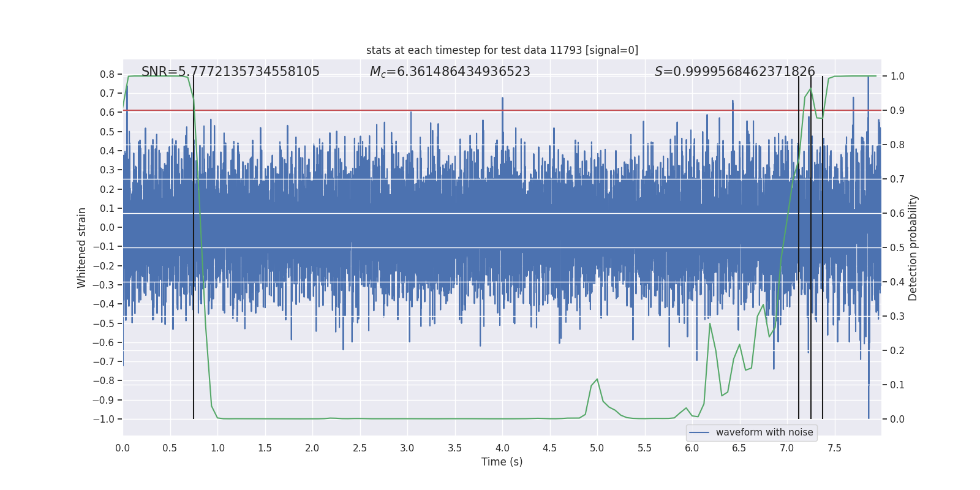Click the first black vertical marker after 7.0 seconds
Viewport: 980px width, 490px height.
(x=799, y=247)
